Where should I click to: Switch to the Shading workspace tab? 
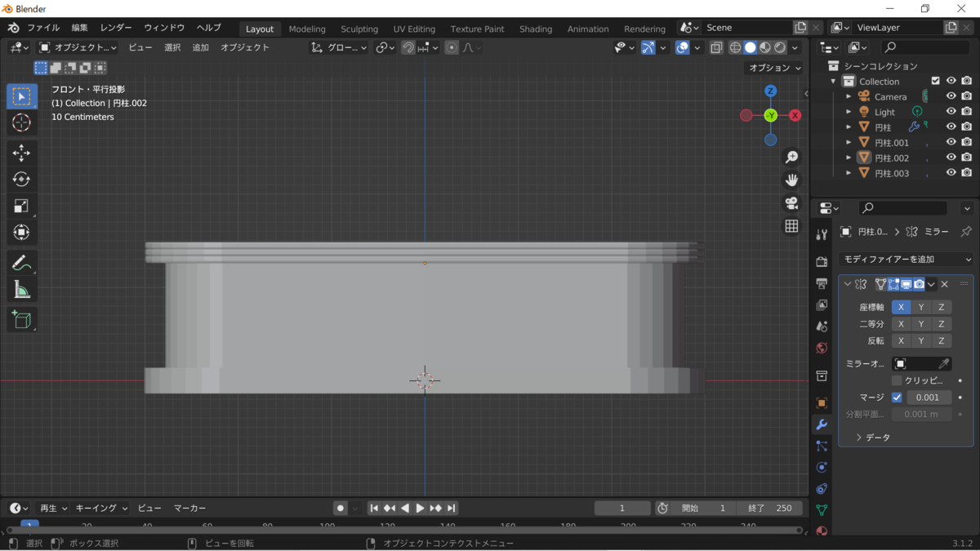tap(536, 29)
